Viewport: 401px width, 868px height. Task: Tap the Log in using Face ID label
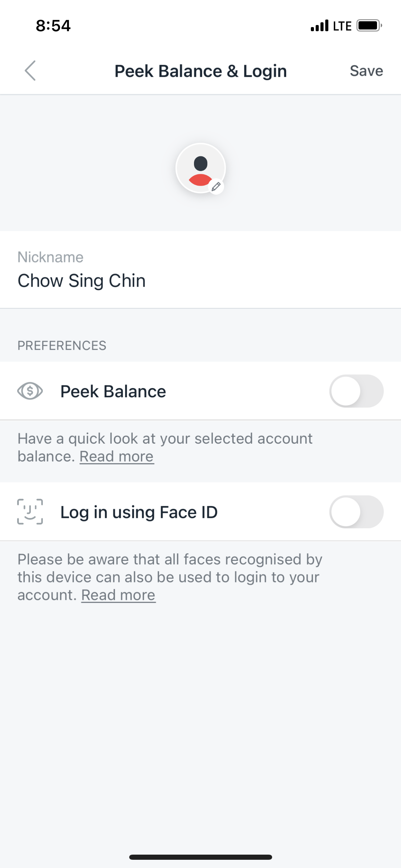pyautogui.click(x=139, y=512)
